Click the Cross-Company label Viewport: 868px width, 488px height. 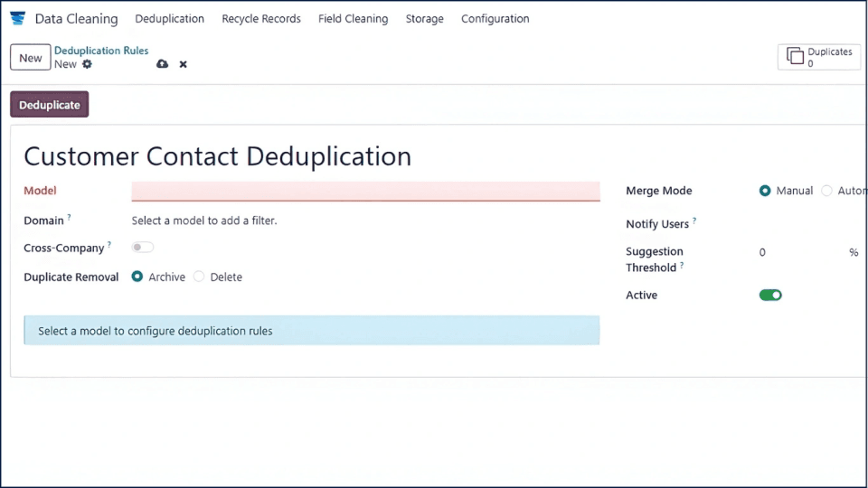click(63, 248)
